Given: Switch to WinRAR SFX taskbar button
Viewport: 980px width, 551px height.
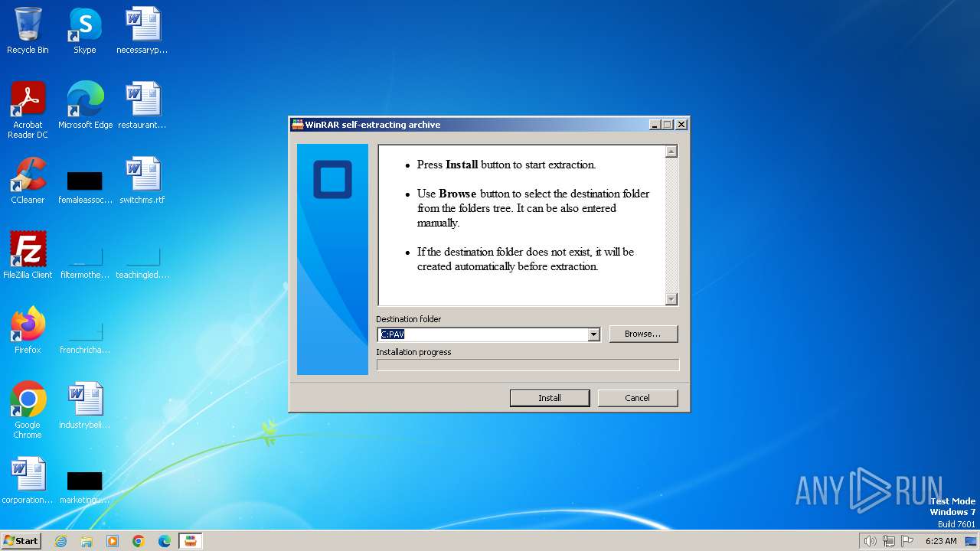Looking at the screenshot, I should pos(191,541).
